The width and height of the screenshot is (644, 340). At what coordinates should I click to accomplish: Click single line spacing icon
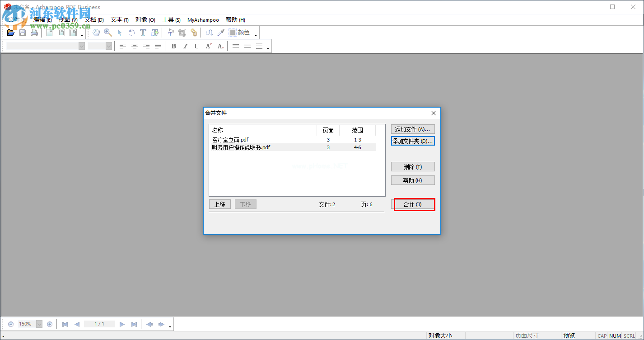point(236,46)
